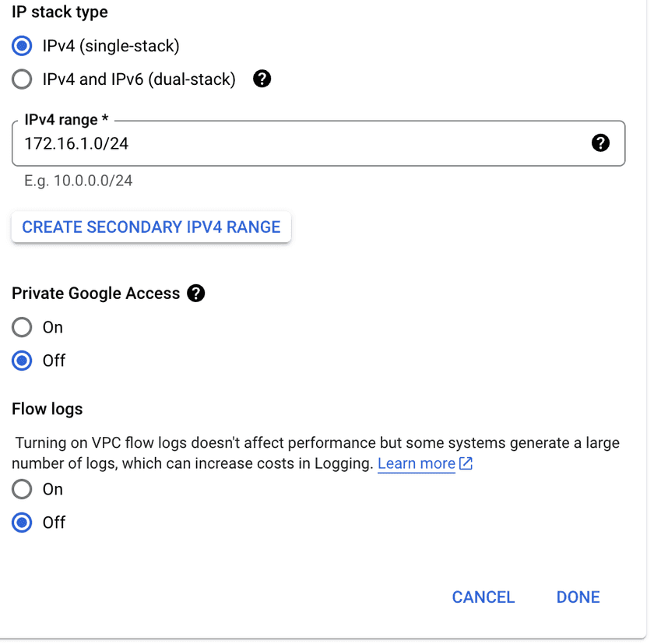Set Private Google Access to Off
This screenshot has height=644, width=654.
[22, 361]
